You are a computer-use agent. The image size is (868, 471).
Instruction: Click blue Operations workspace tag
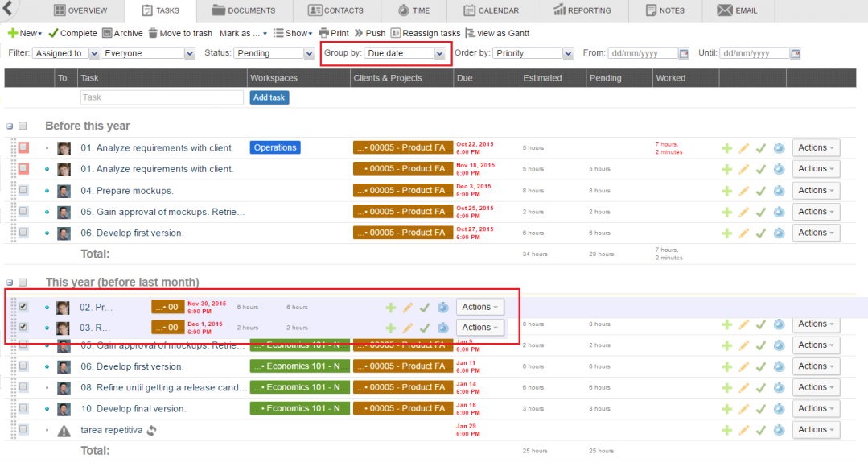(275, 148)
